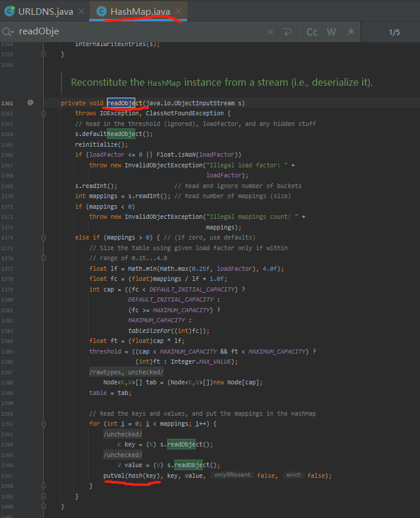
Task: Click the putVal method call
Action: pos(114,475)
